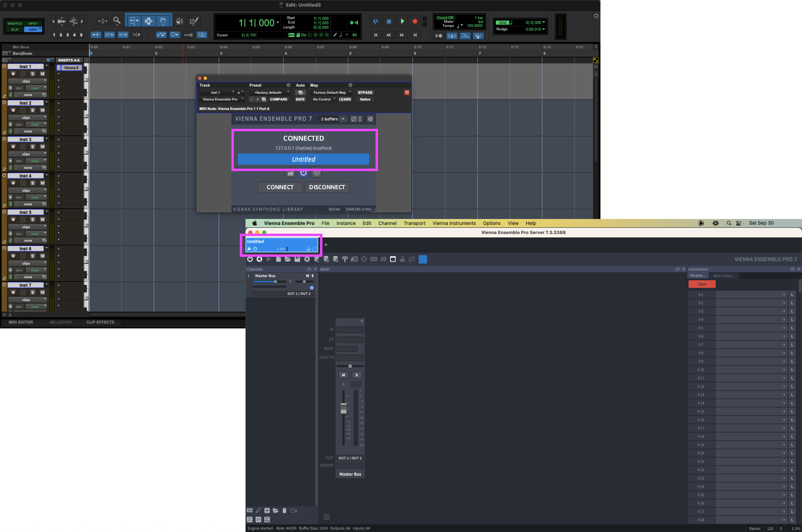This screenshot has width=802, height=532.
Task: Click the engine power icon in VEP Server toolbar
Action: tap(250, 259)
